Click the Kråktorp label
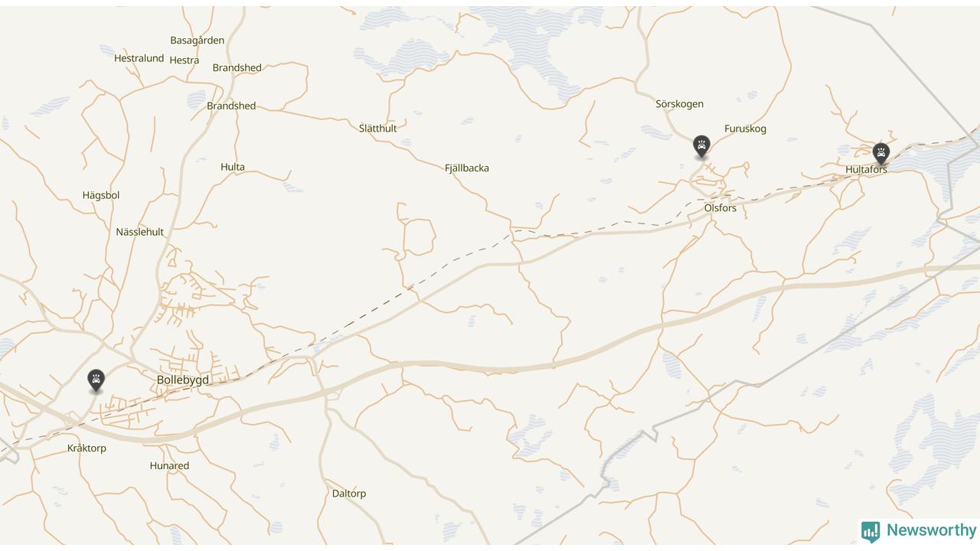 pyautogui.click(x=87, y=448)
